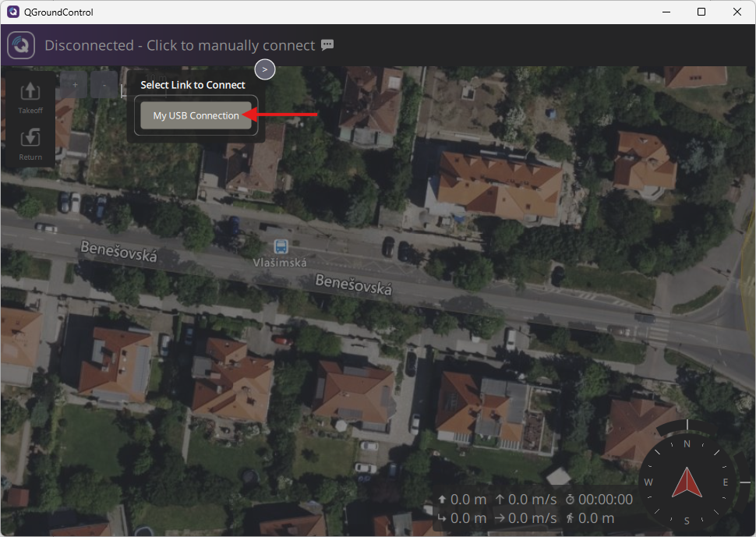
Task: Zoom in the map with plus button
Action: point(75,84)
